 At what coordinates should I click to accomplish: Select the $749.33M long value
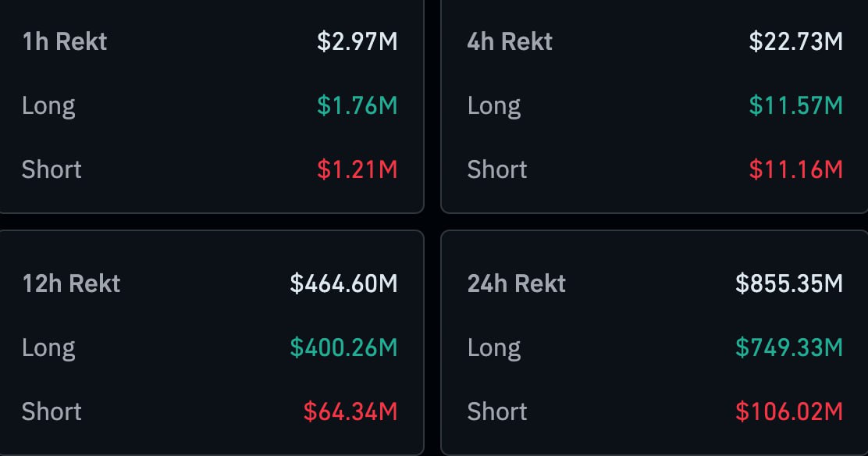click(789, 347)
